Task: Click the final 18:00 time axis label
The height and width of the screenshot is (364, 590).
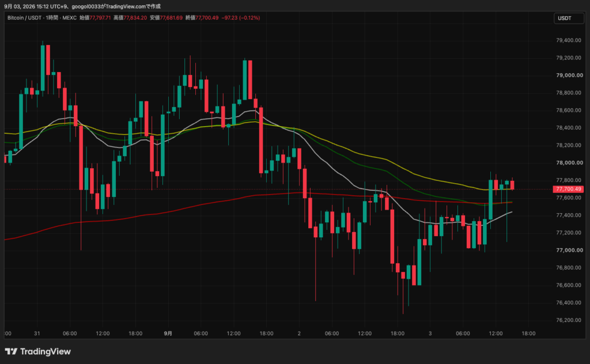Action: click(528, 333)
